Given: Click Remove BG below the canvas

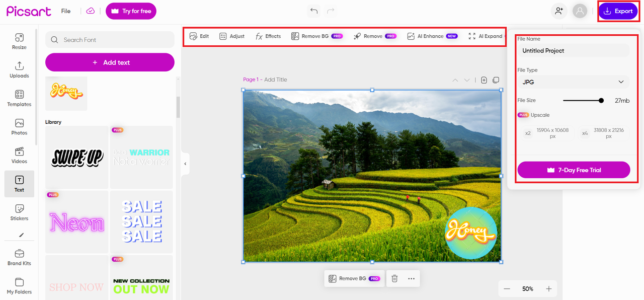Looking at the screenshot, I should [354, 278].
